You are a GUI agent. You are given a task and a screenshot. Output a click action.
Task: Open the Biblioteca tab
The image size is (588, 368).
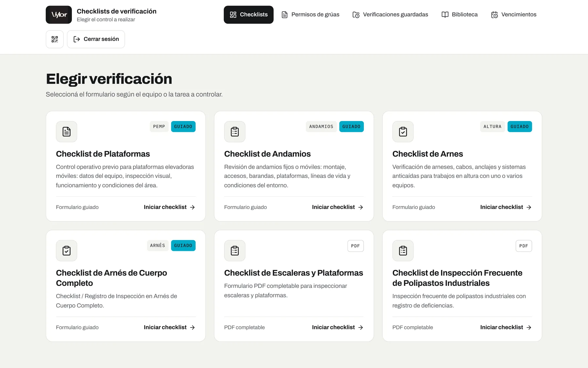pos(460,15)
